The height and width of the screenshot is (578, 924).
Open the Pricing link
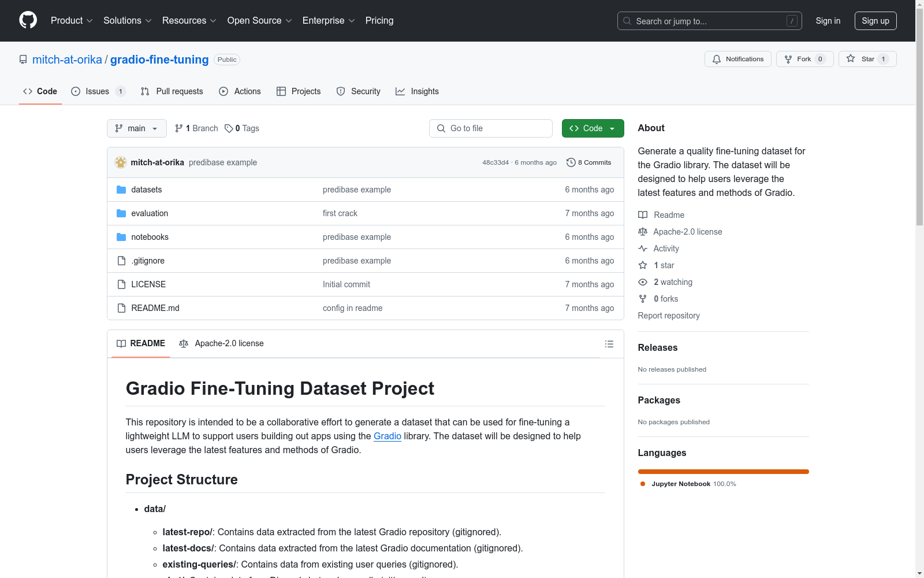pos(379,21)
